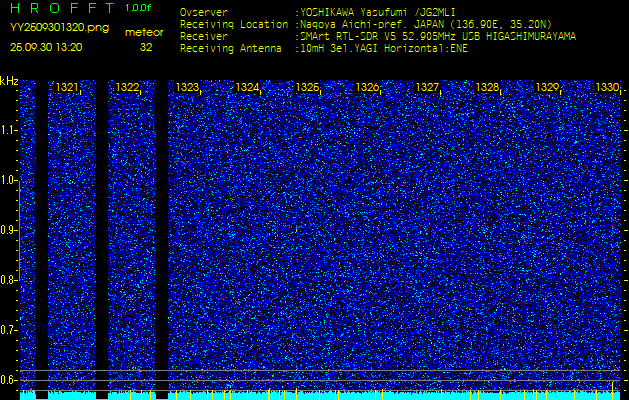Click the Receiving Location label
This screenshot has height=400, width=629.
234,24
